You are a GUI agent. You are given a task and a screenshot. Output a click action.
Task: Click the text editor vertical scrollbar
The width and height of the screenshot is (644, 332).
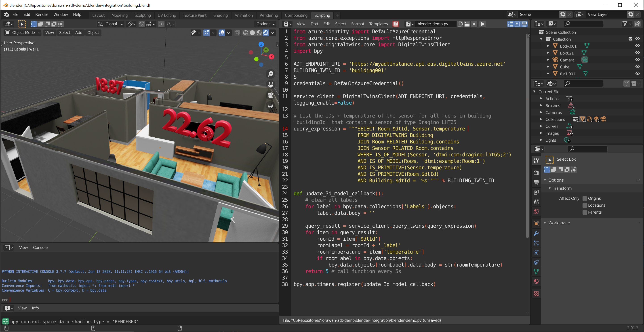tap(527, 135)
